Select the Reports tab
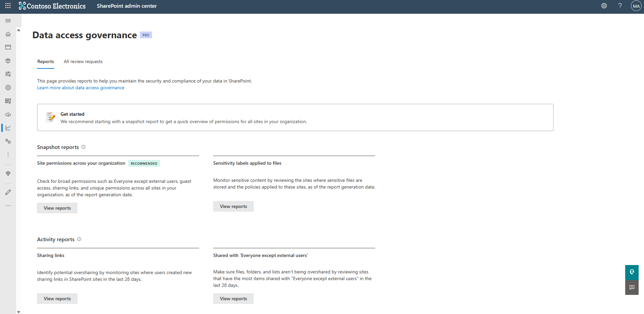 (x=45, y=61)
